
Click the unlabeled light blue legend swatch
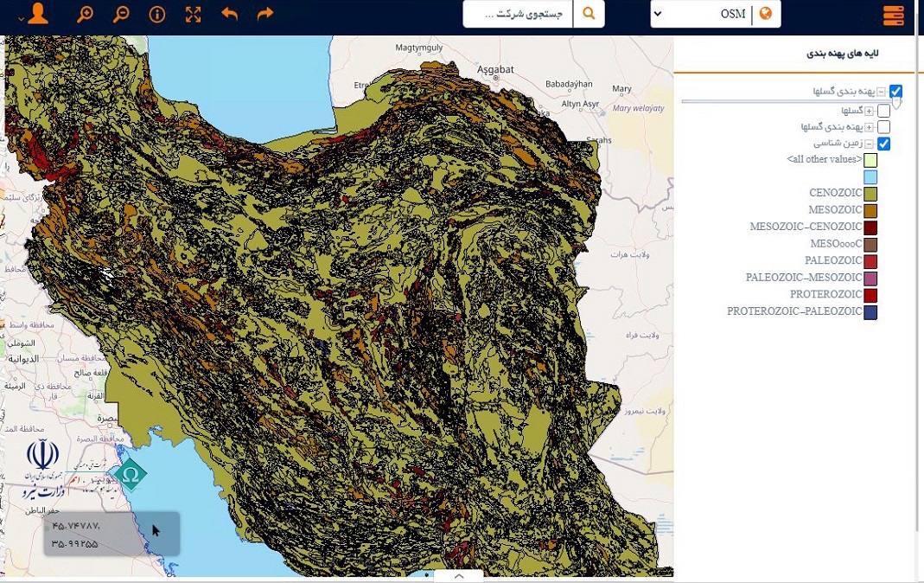(870, 176)
